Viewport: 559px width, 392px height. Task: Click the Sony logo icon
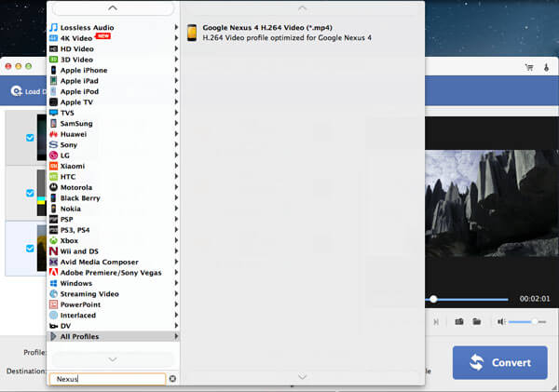coord(53,144)
